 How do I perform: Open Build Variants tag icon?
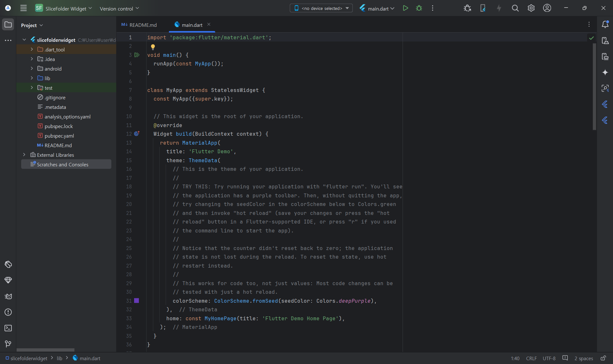[x=8, y=264]
